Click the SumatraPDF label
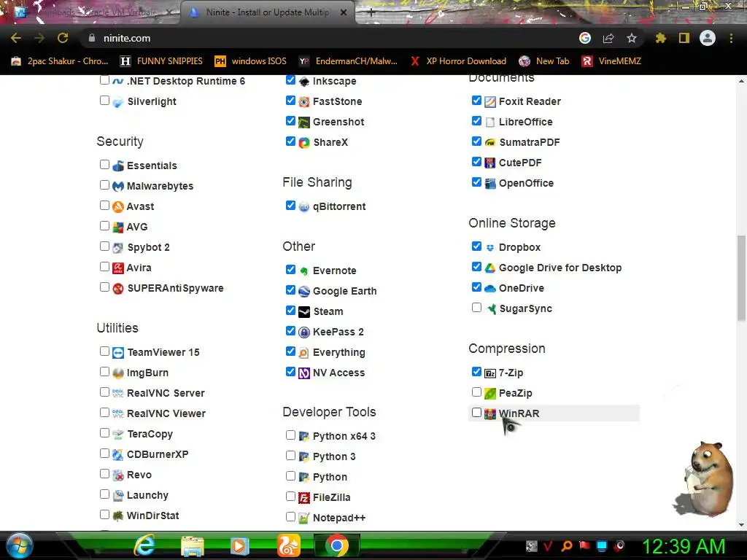This screenshot has width=747, height=560. tap(530, 143)
